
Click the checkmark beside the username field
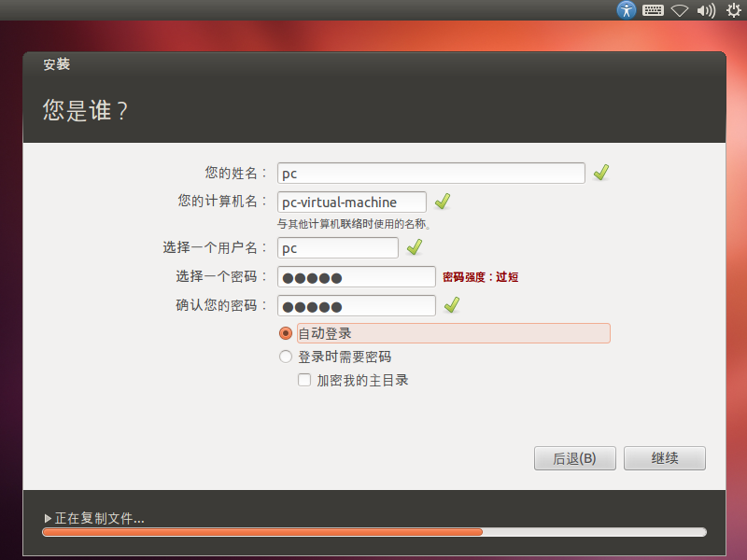pos(415,246)
